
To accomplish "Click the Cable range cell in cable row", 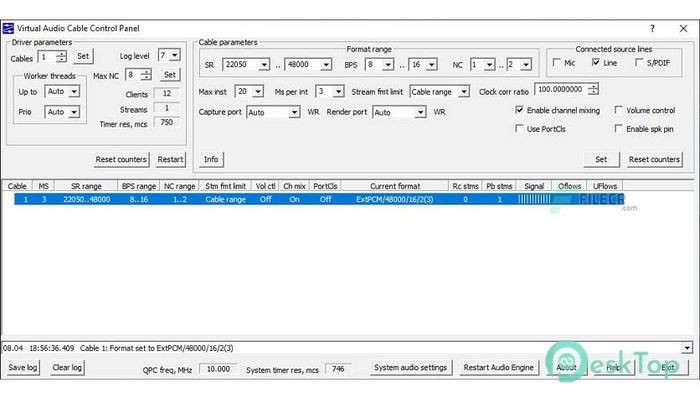I will coord(225,200).
